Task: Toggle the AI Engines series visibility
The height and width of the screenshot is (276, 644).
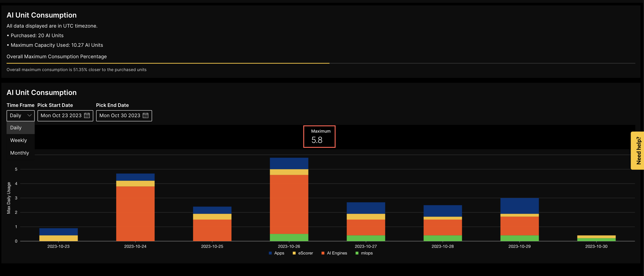Action: point(334,253)
